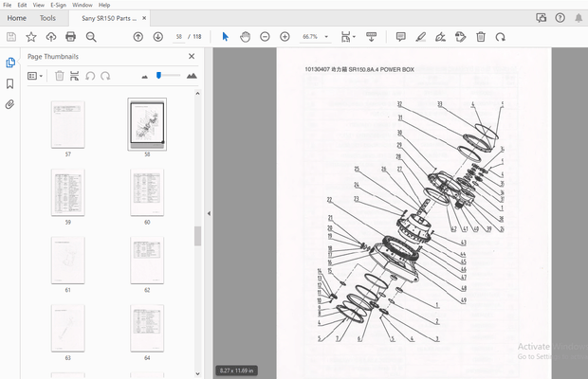Open thumbnail options dropdown menu

35,76
